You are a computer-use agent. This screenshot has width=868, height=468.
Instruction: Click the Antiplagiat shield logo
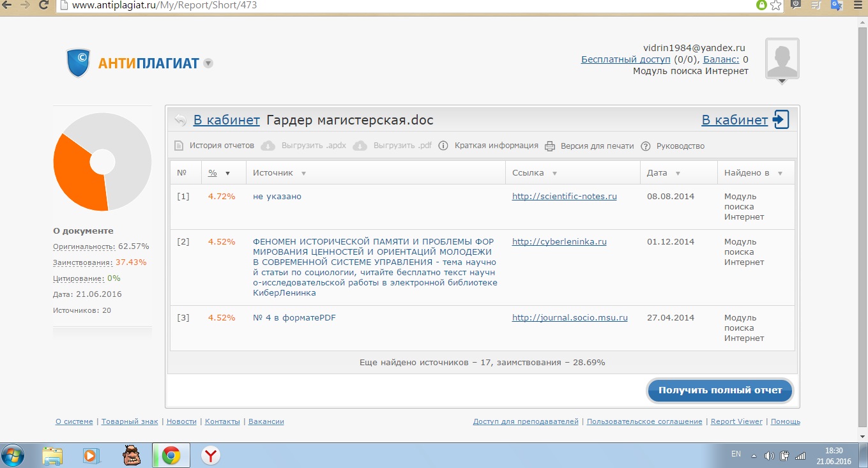tap(79, 63)
